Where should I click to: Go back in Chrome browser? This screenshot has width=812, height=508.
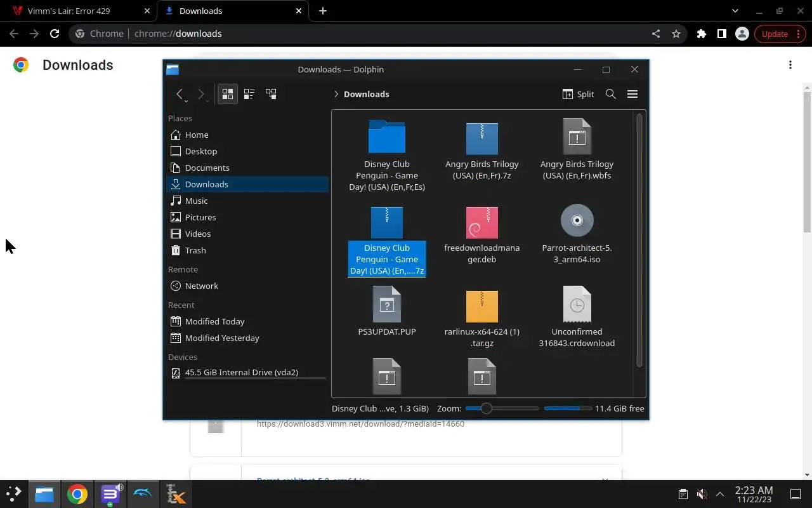(14, 34)
